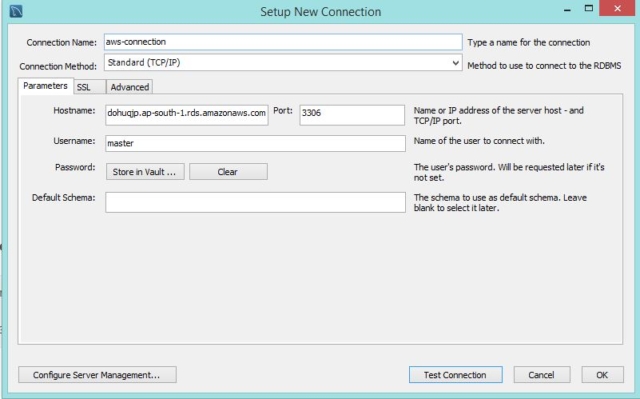
Task: Switch to the SSL tab
Action: point(89,87)
